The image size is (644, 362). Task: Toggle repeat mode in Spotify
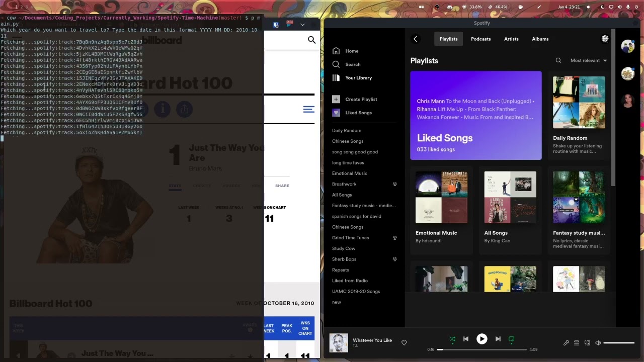click(x=511, y=339)
